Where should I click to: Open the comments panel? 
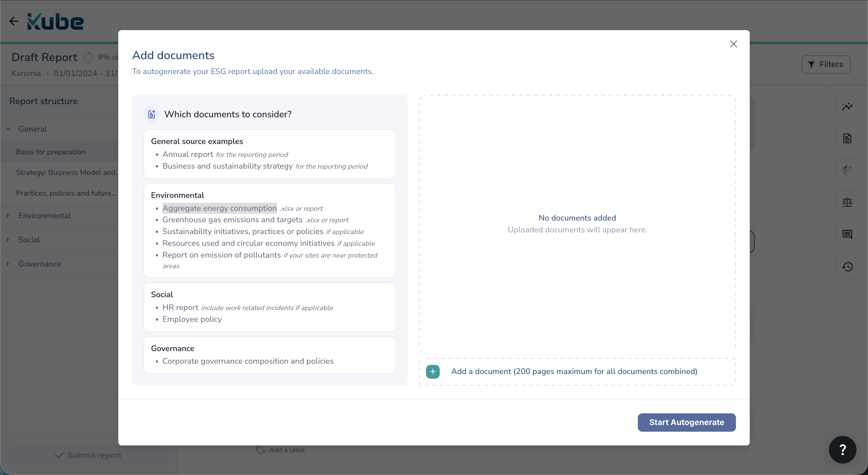tap(848, 234)
